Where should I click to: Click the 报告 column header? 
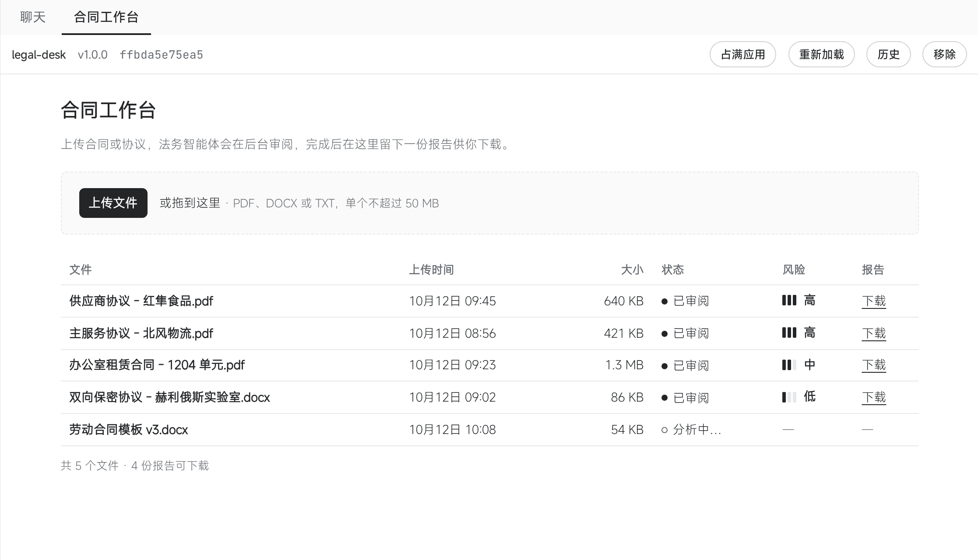(x=873, y=269)
